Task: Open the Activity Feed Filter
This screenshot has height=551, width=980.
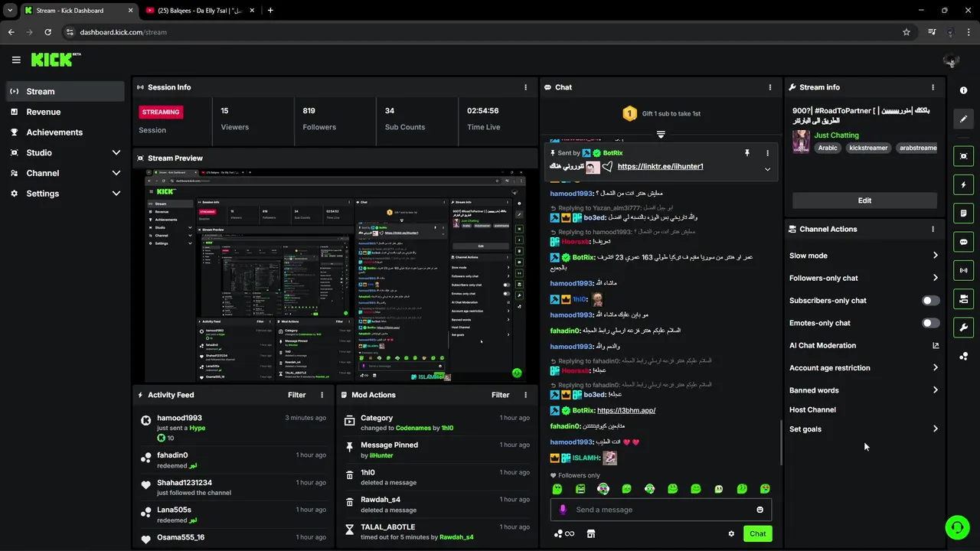Action: click(297, 395)
